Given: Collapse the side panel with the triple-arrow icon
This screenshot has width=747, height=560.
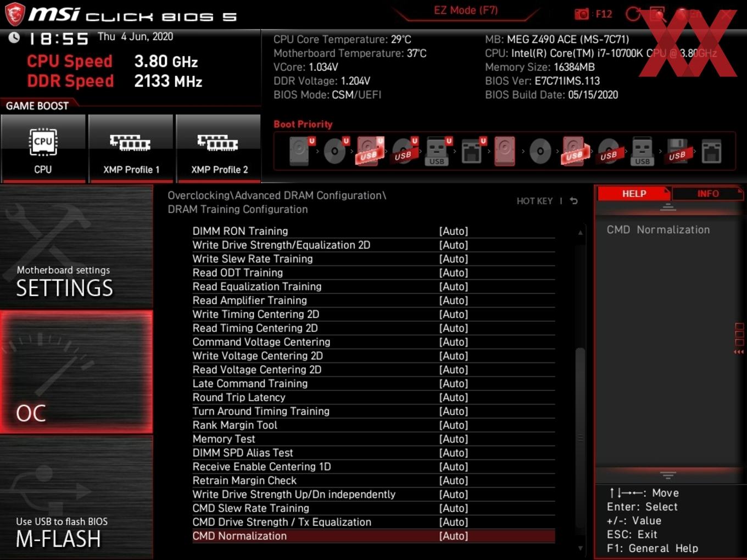Looking at the screenshot, I should pyautogui.click(x=739, y=352).
